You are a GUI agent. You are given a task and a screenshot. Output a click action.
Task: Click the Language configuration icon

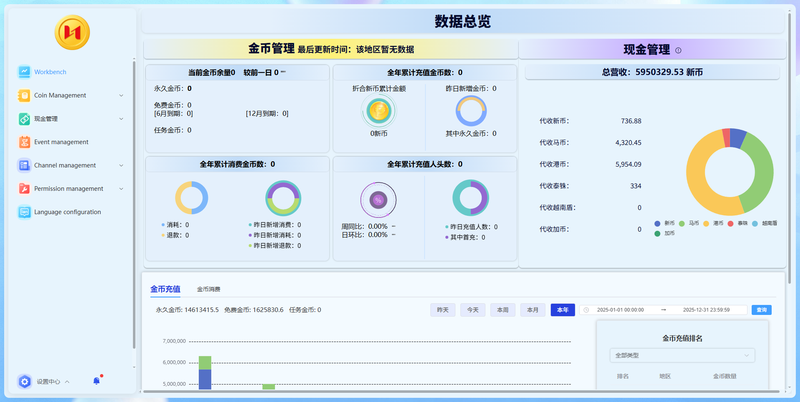coord(24,212)
